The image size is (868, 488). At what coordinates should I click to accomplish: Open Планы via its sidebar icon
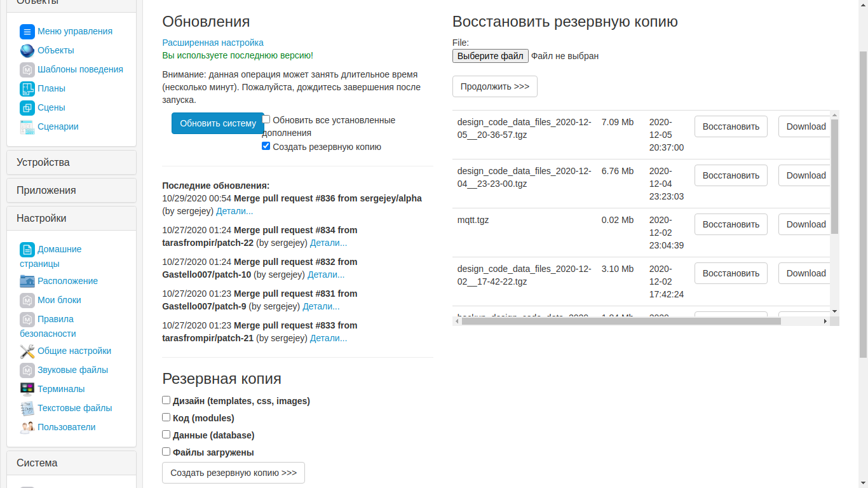click(x=27, y=88)
